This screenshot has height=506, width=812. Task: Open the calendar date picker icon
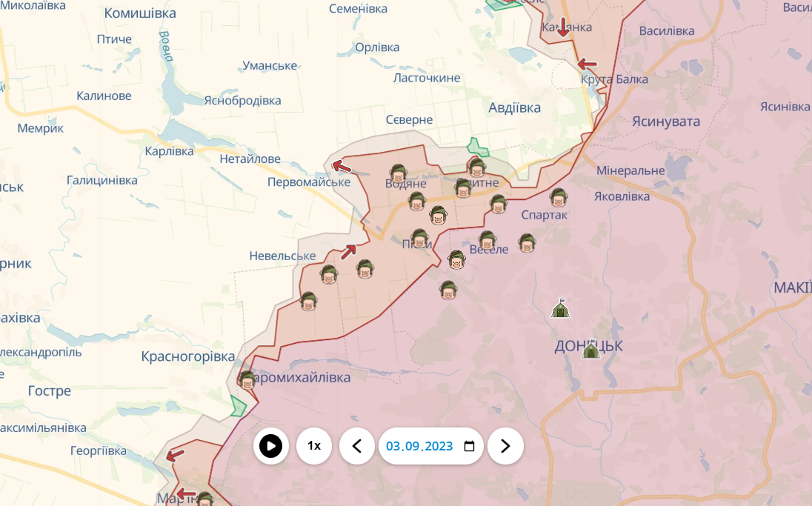pos(469,446)
